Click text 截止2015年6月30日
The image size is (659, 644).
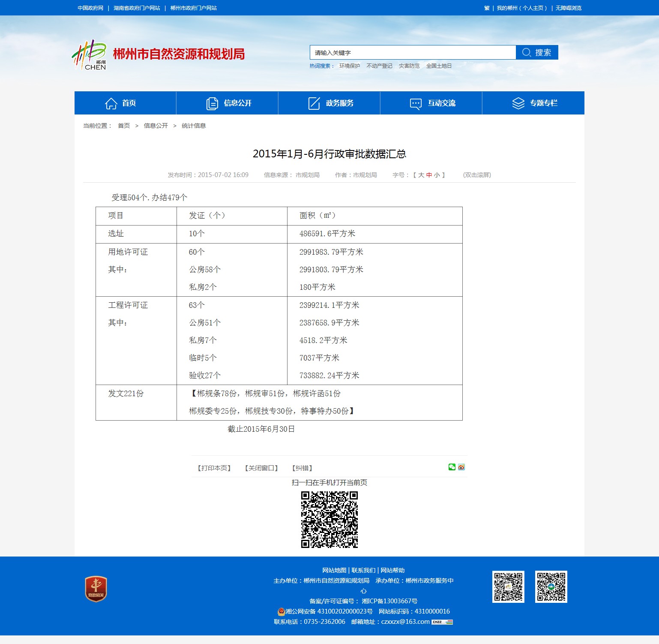pyautogui.click(x=261, y=429)
